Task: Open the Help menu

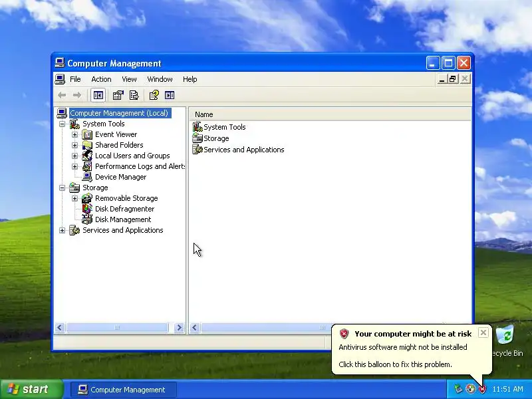Action: coord(190,79)
